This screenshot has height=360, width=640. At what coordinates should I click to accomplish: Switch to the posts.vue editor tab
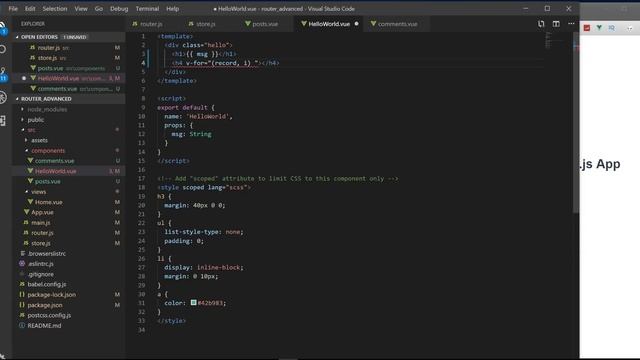[x=266, y=24]
